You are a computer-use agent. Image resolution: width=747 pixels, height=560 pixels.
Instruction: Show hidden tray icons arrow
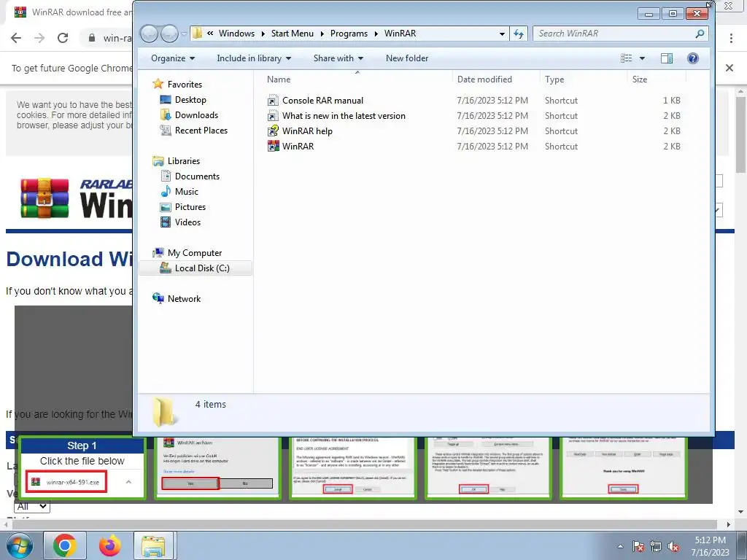pyautogui.click(x=620, y=547)
